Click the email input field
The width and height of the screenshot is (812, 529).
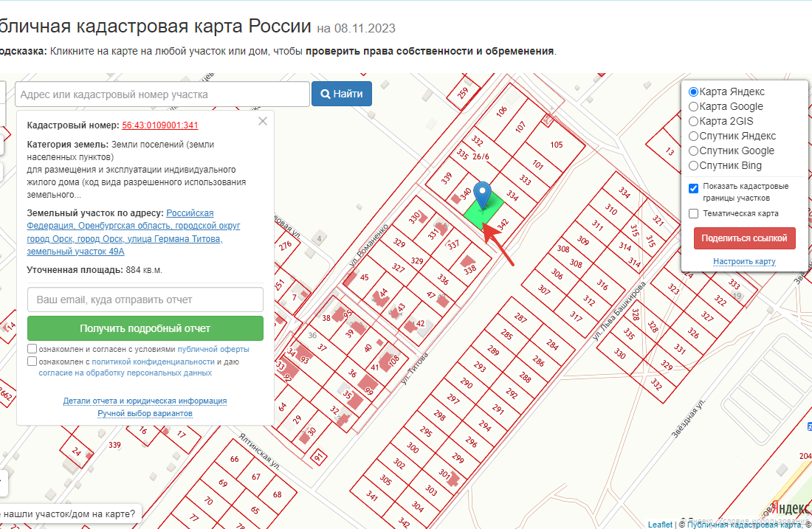click(x=145, y=300)
